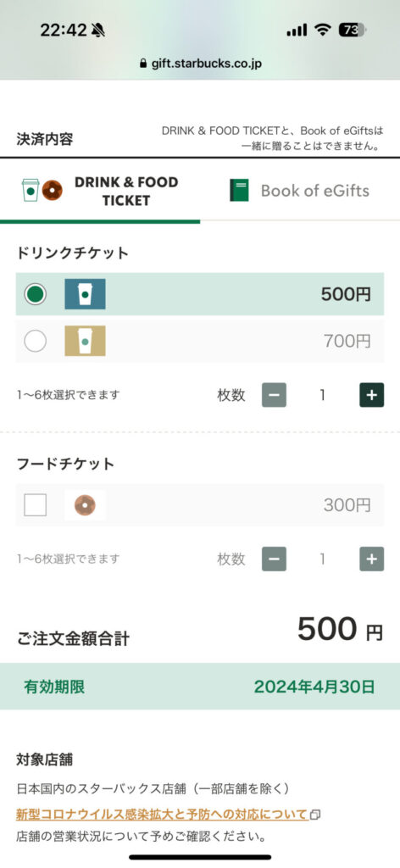Tap the blue 500円 drink cup thumbnail
Image resolution: width=400 pixels, height=868 pixels.
[x=85, y=294]
